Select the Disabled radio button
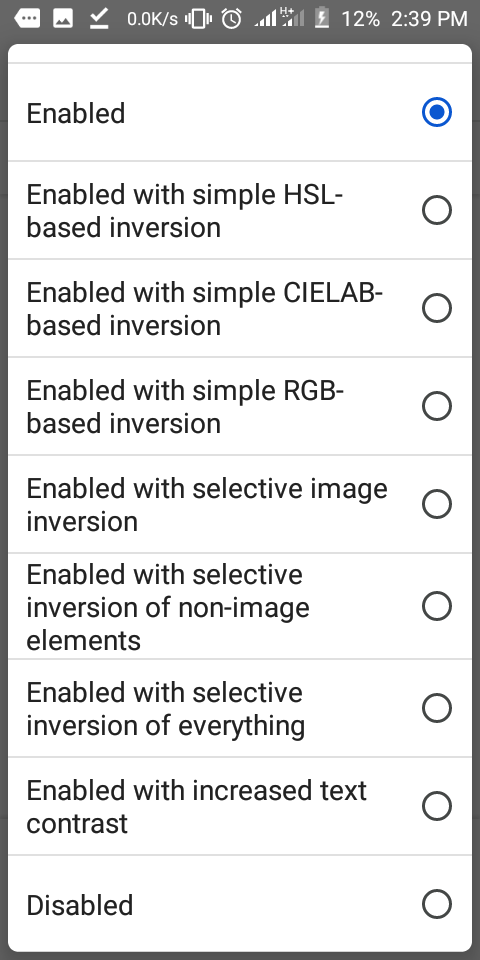480x960 pixels. [x=437, y=904]
